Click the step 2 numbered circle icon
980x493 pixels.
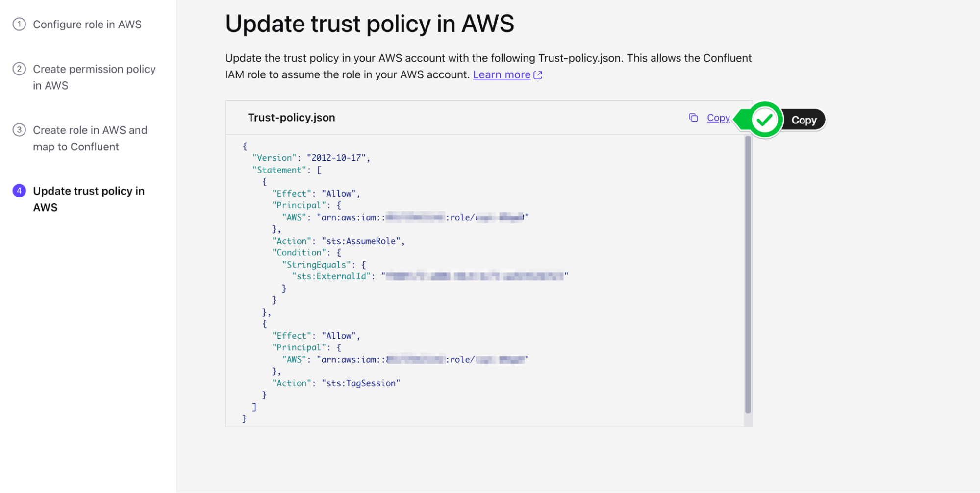click(19, 69)
